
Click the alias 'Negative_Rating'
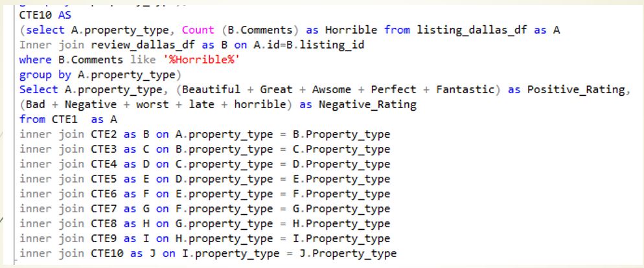pyautogui.click(x=367, y=105)
